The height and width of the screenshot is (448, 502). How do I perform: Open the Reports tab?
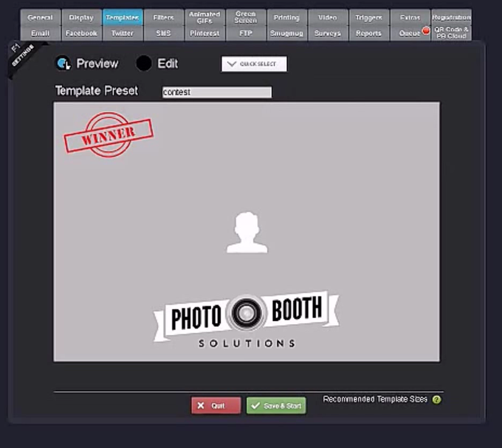point(369,33)
